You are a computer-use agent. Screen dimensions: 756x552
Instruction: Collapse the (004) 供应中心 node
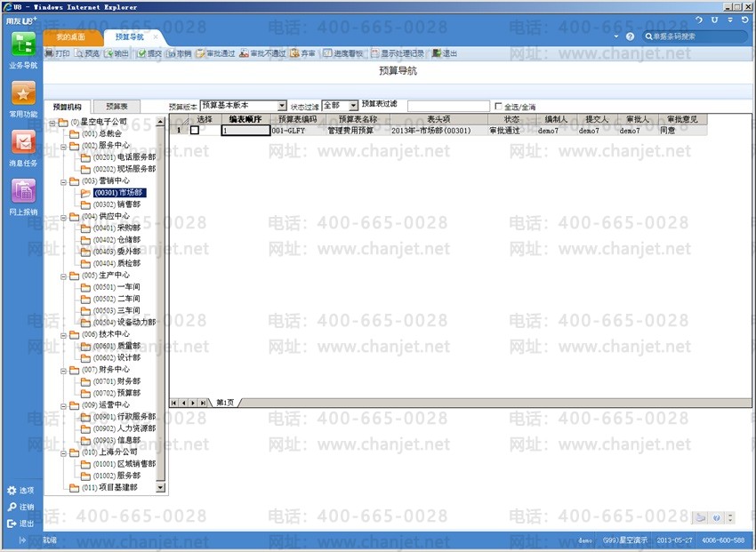(64, 217)
